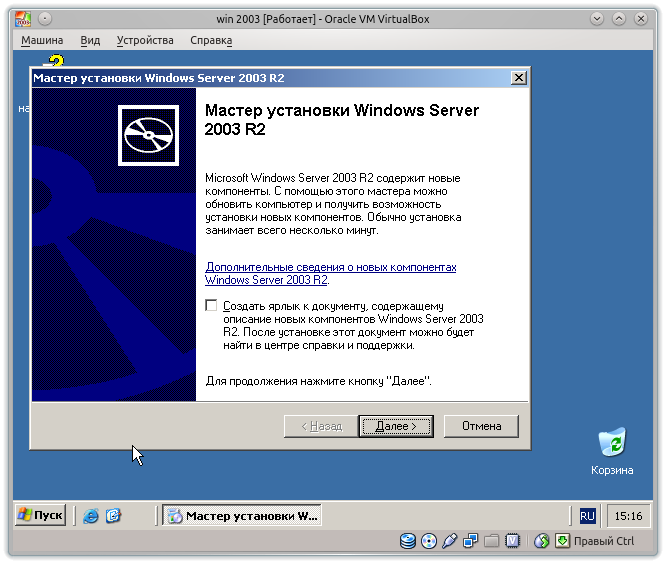The width and height of the screenshot is (666, 564).
Task: Enable the create shortcut to document checkbox
Action: (211, 305)
